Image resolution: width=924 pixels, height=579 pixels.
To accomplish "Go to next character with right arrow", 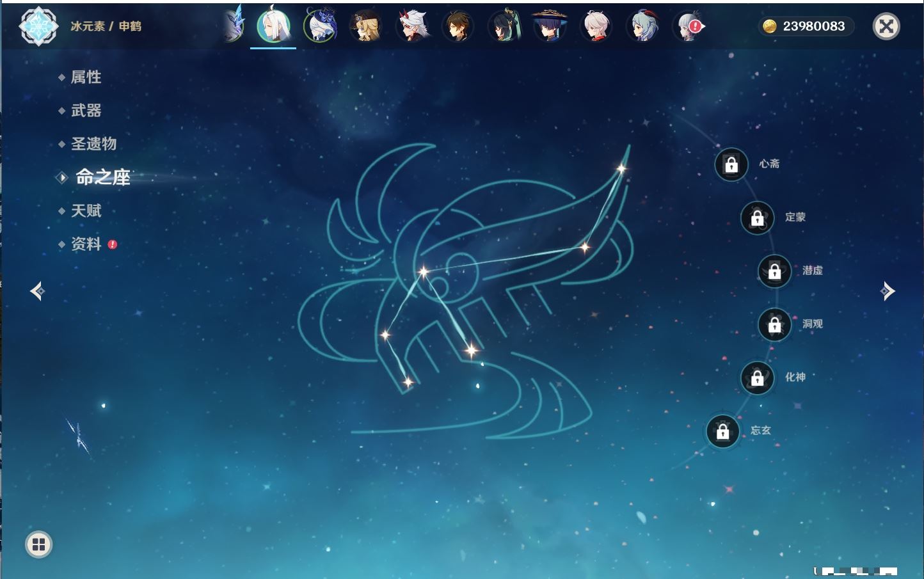I will [888, 291].
